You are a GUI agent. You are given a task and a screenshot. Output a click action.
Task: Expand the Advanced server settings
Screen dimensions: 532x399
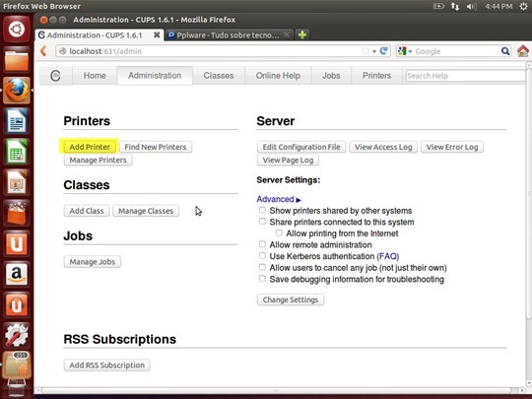279,199
